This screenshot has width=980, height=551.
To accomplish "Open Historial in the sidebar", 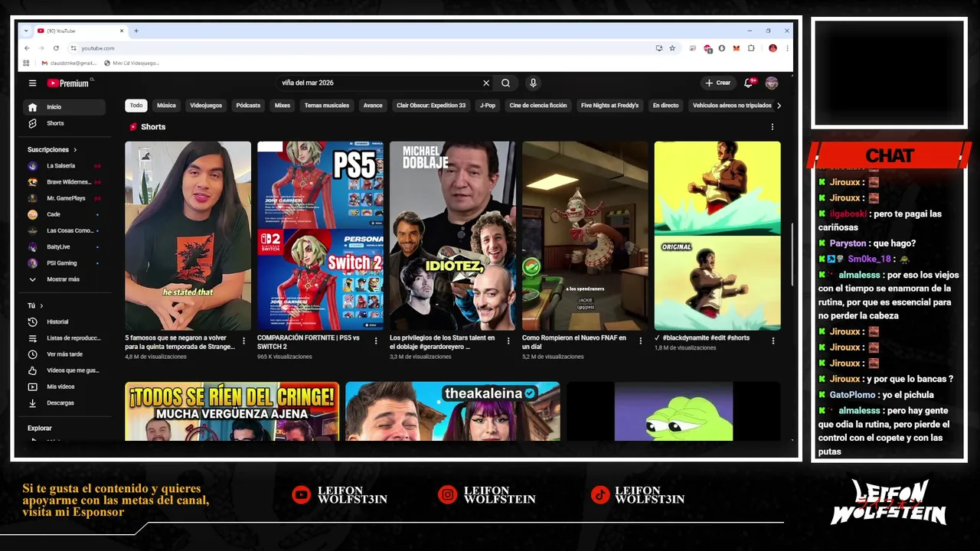I will [64, 322].
